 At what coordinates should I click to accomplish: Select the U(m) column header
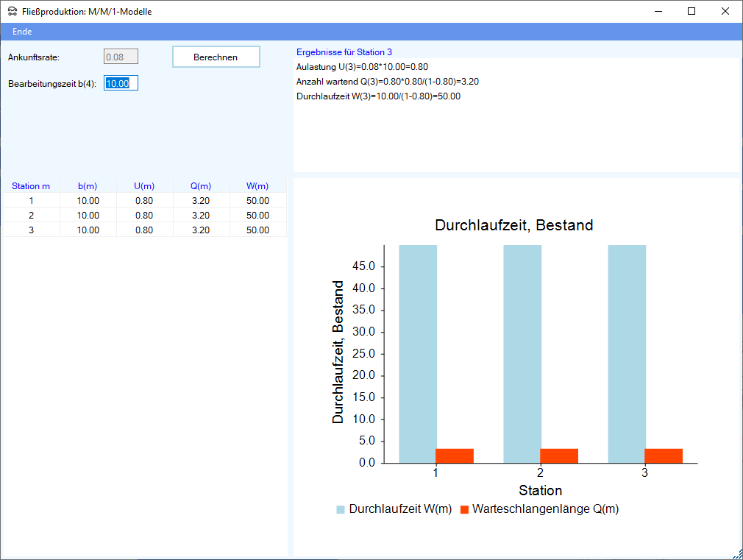click(x=144, y=186)
